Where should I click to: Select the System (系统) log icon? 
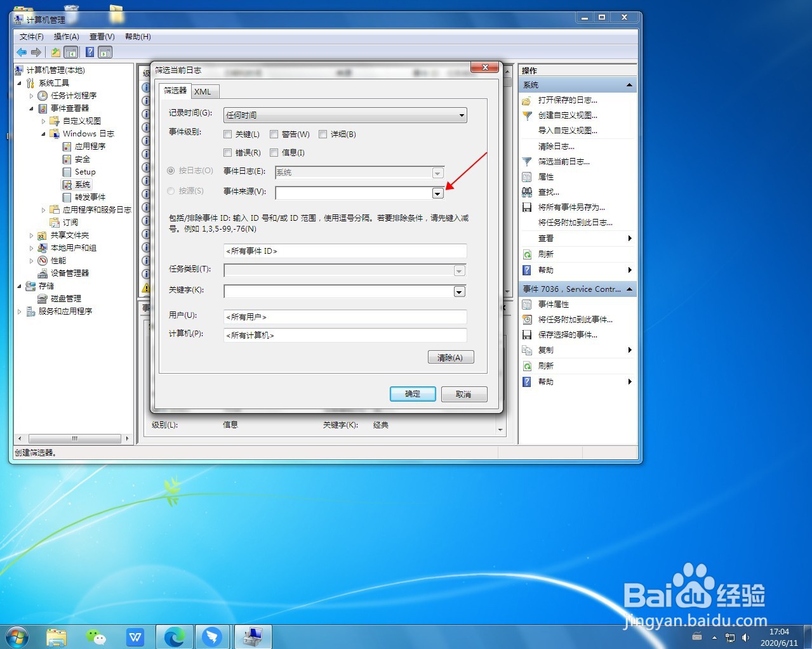(x=67, y=185)
